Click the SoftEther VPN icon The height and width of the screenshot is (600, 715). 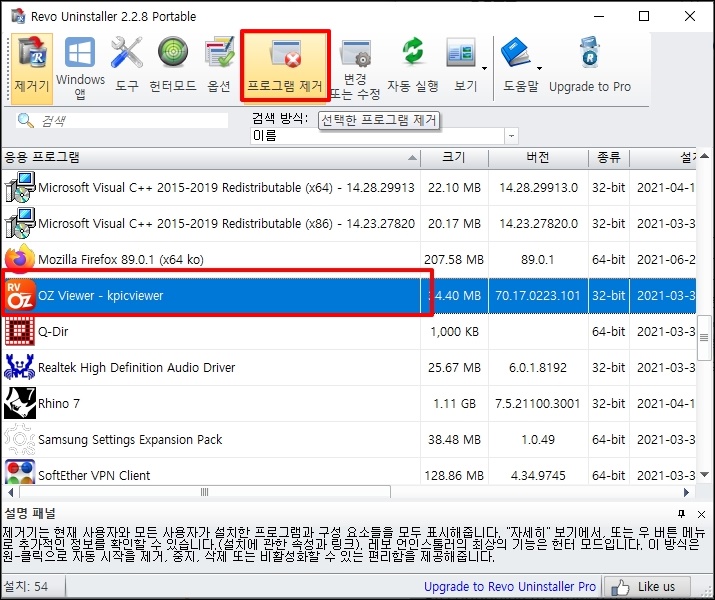pos(20,472)
